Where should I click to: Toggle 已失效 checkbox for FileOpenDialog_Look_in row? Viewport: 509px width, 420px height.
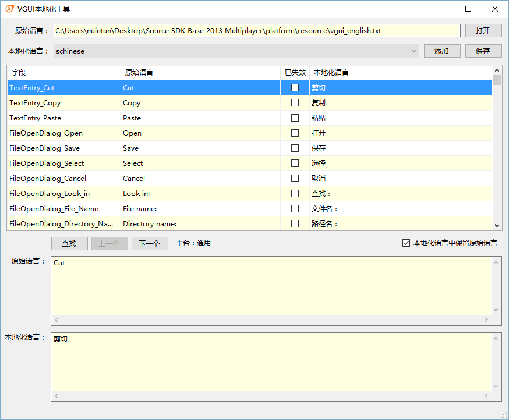pyautogui.click(x=295, y=193)
